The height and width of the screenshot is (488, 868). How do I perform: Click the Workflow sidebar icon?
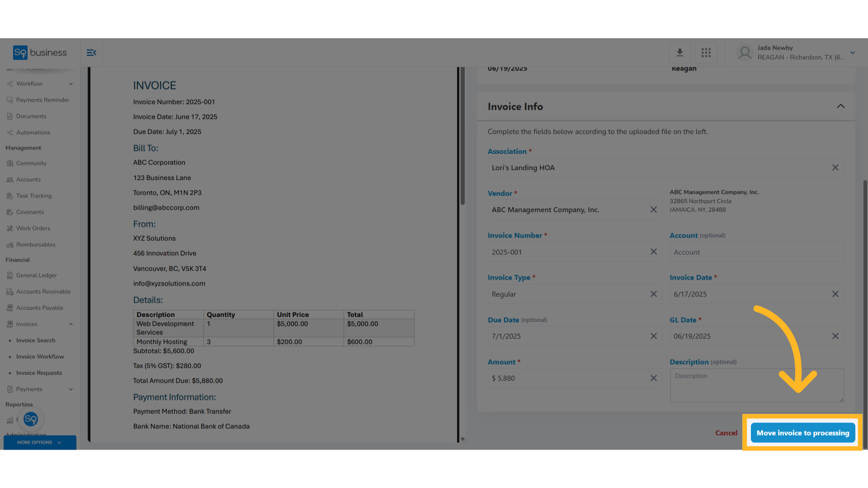tap(10, 84)
